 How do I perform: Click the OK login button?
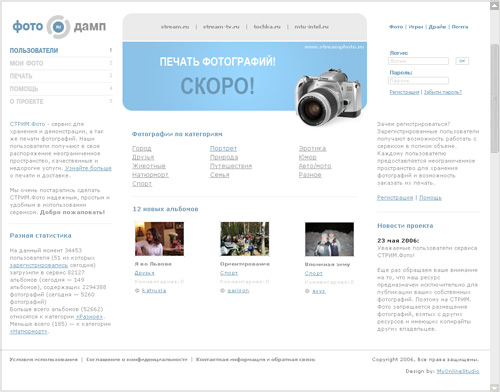[462, 61]
